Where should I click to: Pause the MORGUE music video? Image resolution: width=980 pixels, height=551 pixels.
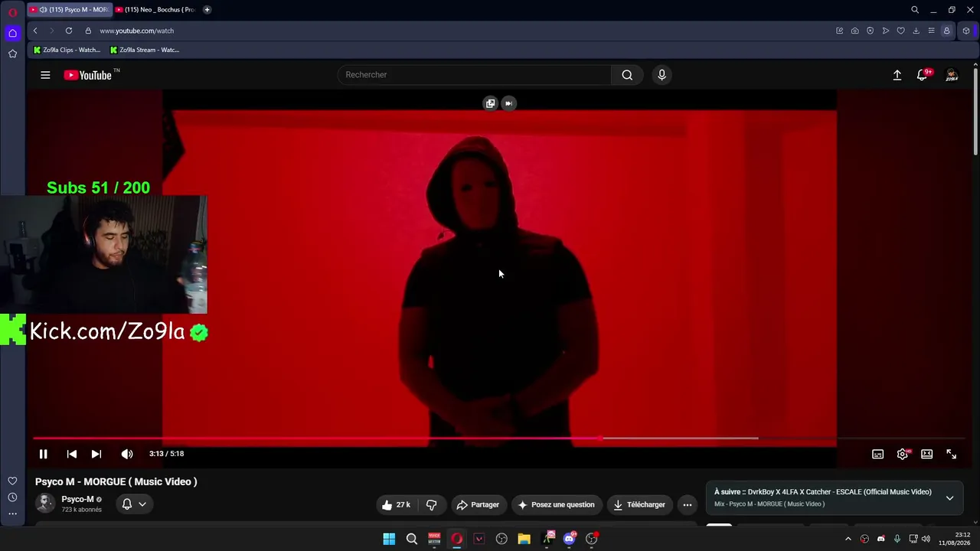pyautogui.click(x=44, y=454)
